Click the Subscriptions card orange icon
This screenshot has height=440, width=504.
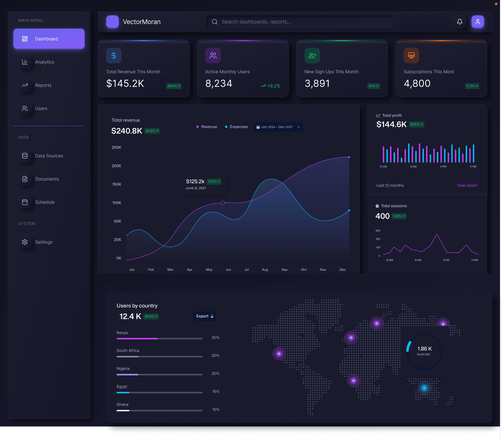pyautogui.click(x=411, y=55)
